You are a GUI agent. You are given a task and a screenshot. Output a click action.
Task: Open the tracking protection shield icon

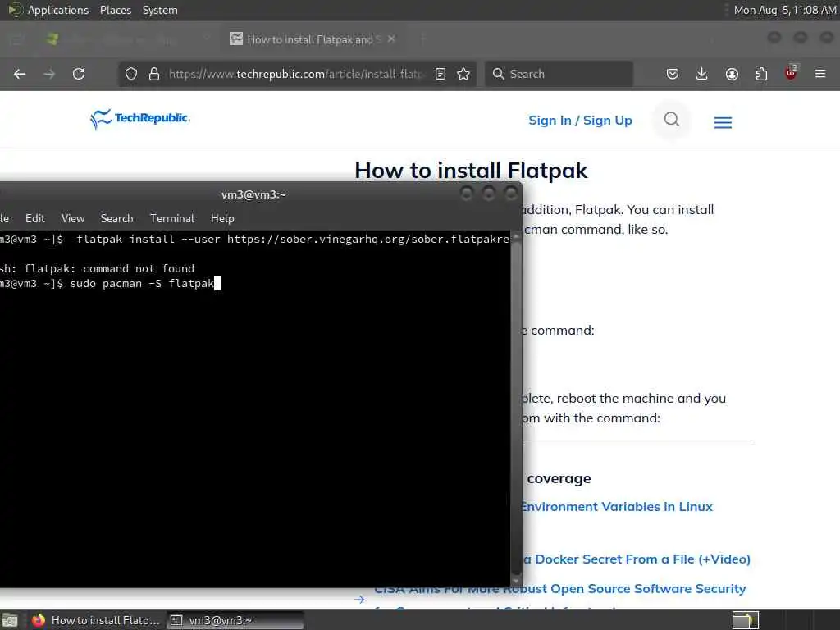131,74
